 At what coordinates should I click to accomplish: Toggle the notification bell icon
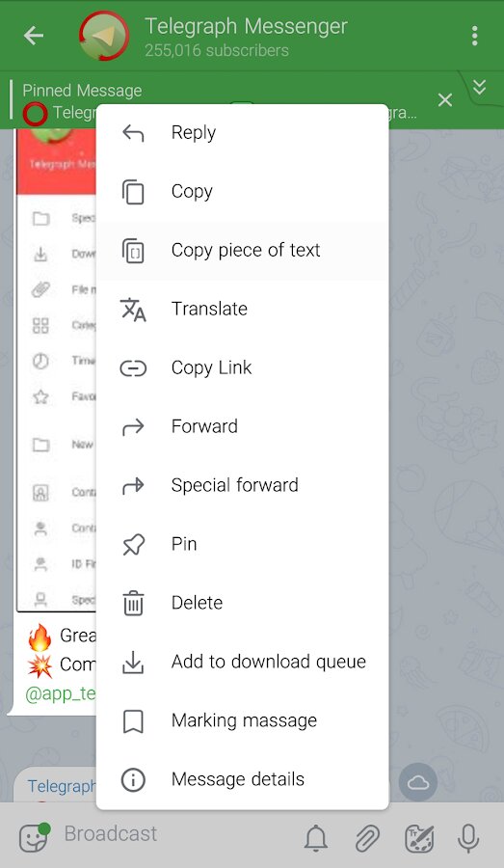tap(316, 837)
